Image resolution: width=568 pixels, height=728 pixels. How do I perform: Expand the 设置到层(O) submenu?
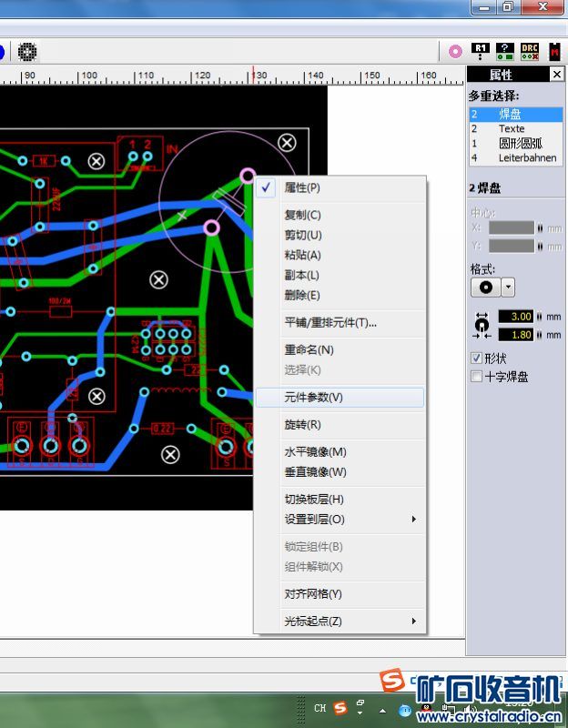[340, 519]
